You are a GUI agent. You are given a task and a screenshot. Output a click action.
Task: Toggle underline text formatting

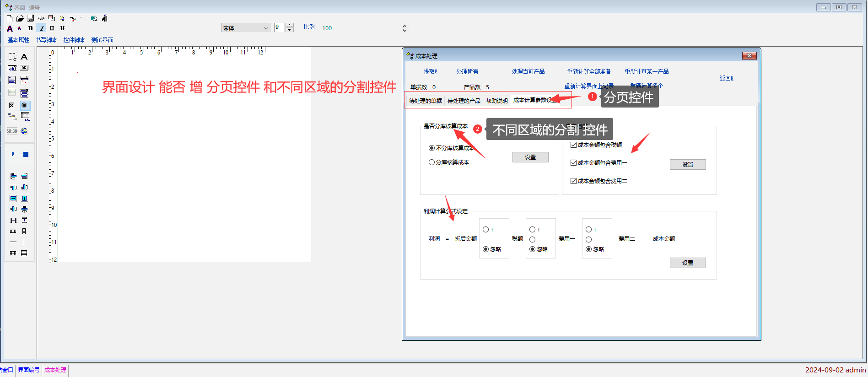point(52,28)
